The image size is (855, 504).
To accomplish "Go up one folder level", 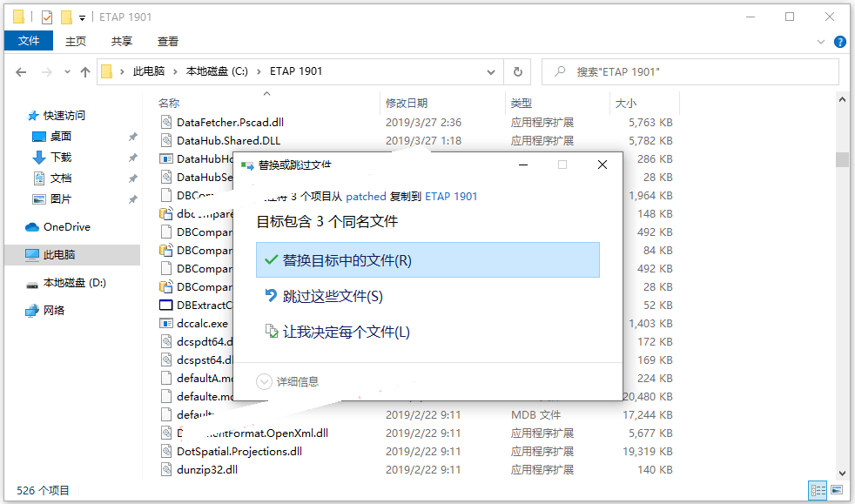I will 85,72.
